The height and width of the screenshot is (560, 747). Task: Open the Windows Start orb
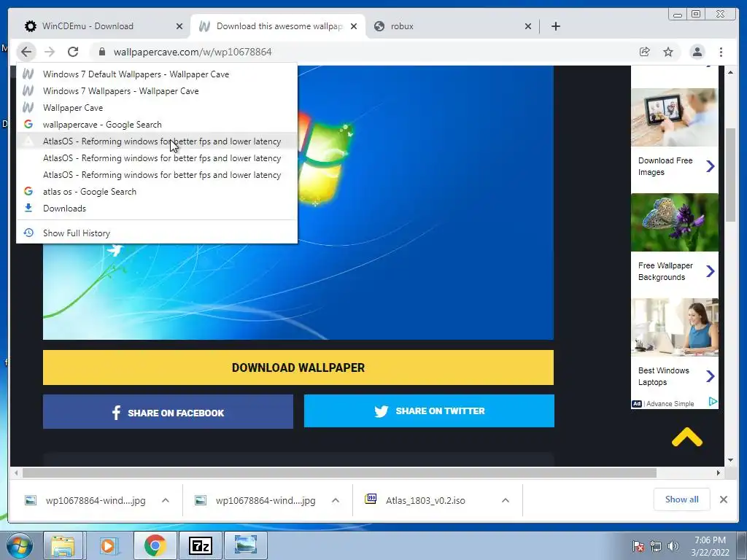20,545
